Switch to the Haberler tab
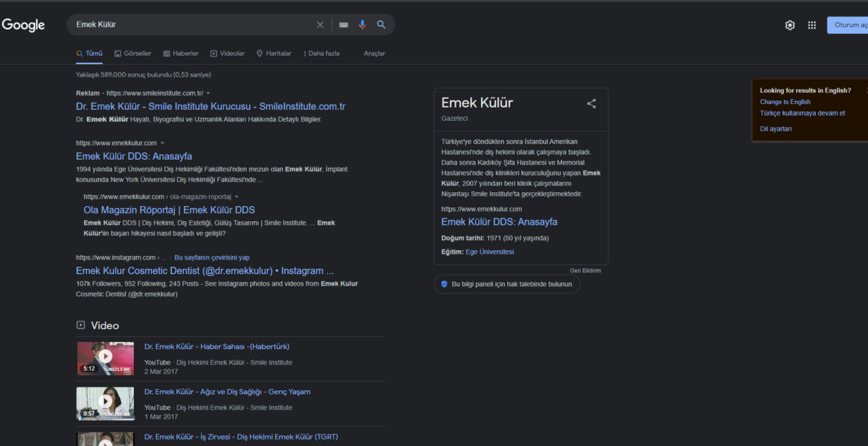The height and width of the screenshot is (446, 868). point(181,53)
